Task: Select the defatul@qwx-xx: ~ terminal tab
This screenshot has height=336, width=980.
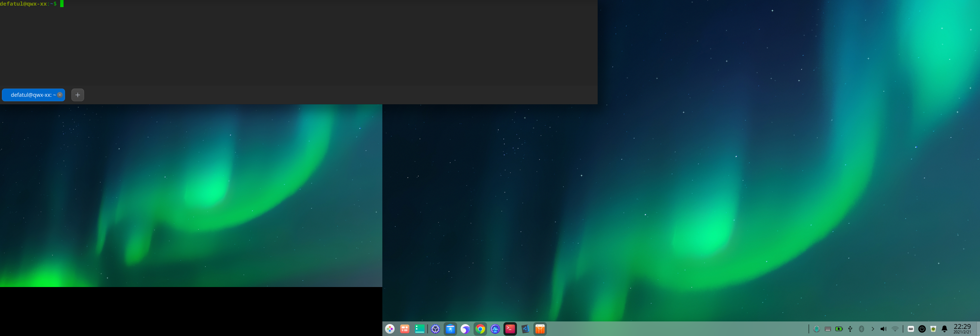Action: [x=34, y=95]
